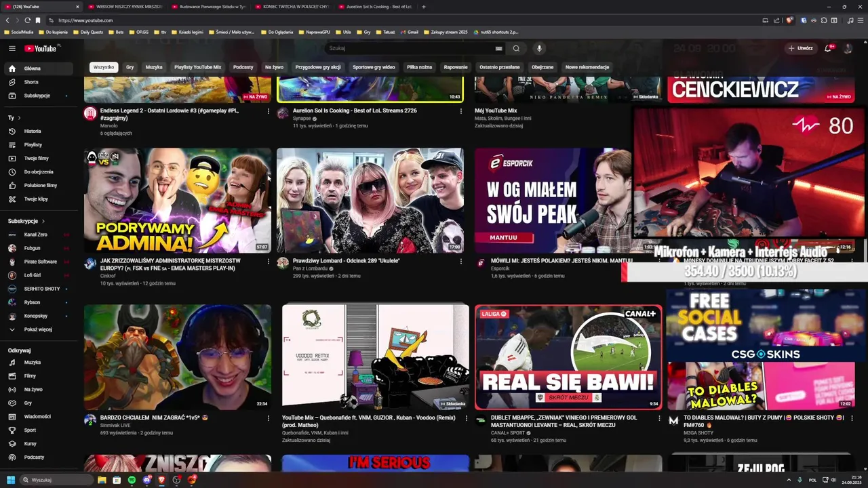The height and width of the screenshot is (488, 868).
Task: Open the YouTube hamburger guide menu
Action: (12, 48)
